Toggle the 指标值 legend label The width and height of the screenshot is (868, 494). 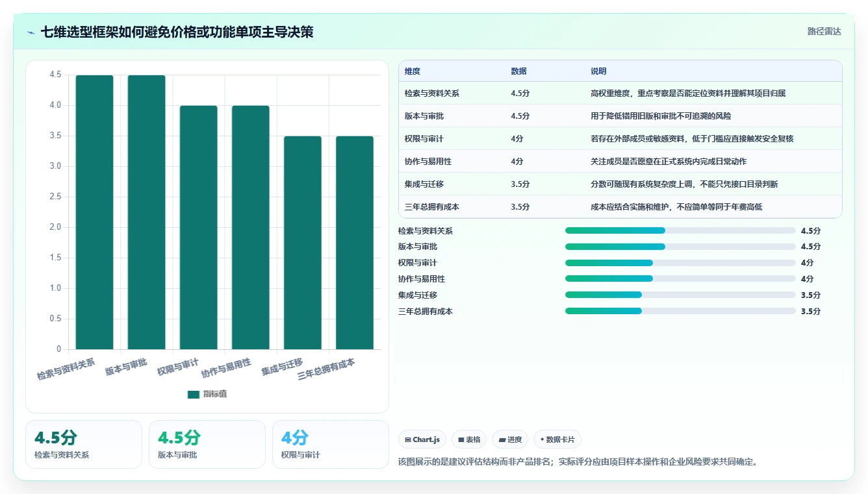pos(215,394)
